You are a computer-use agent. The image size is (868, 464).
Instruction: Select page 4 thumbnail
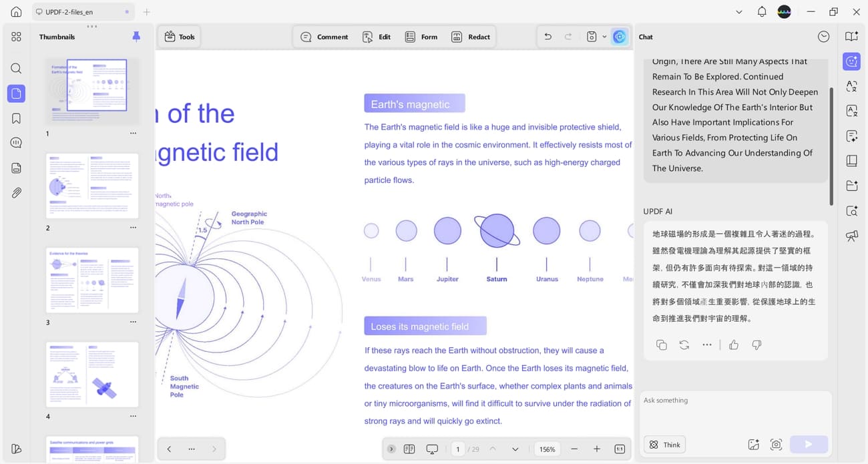[x=92, y=374]
